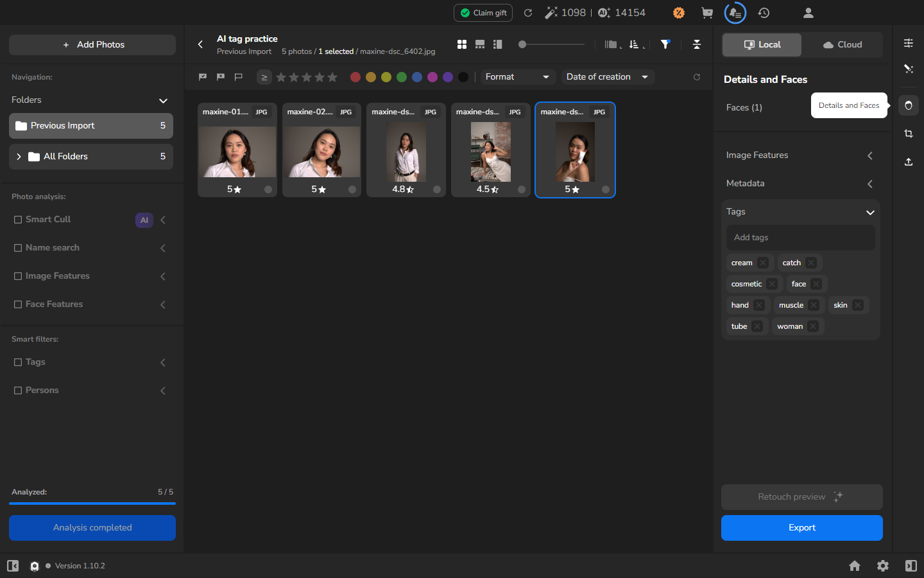Screen dimensions: 924x578
Task: Click the Export button
Action: click(x=802, y=528)
